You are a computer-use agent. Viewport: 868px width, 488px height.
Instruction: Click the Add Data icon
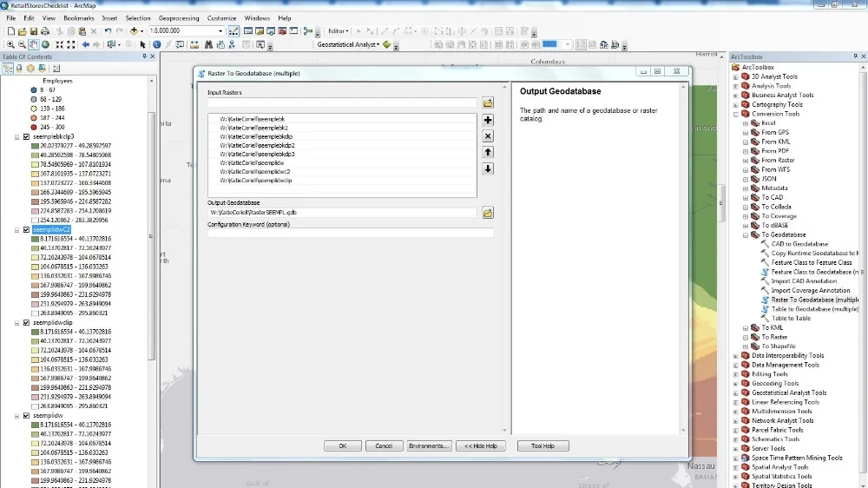(134, 31)
